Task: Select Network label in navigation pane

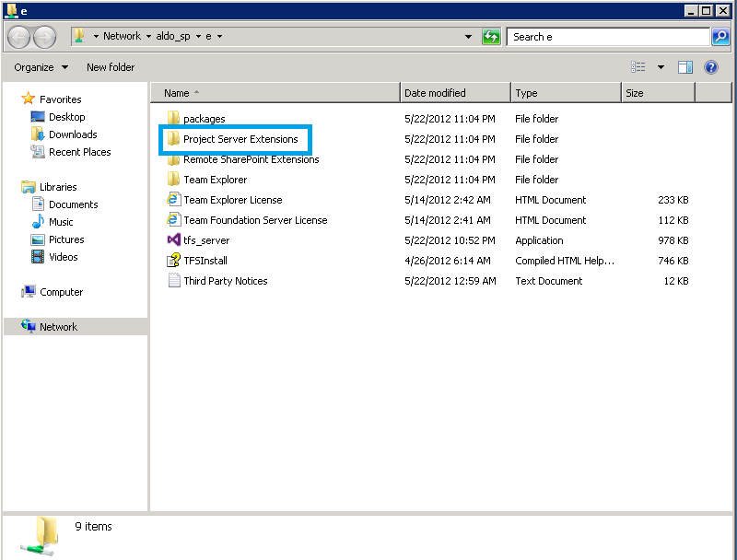Action: [58, 326]
